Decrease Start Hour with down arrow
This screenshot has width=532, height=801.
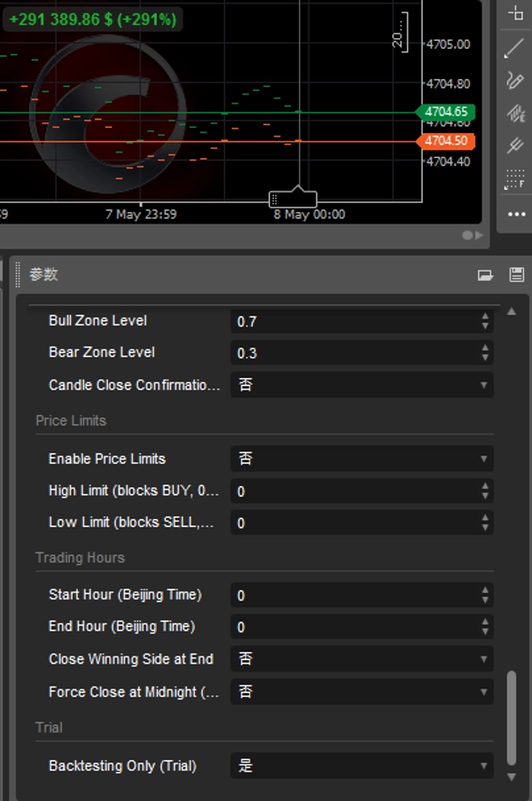point(485,601)
